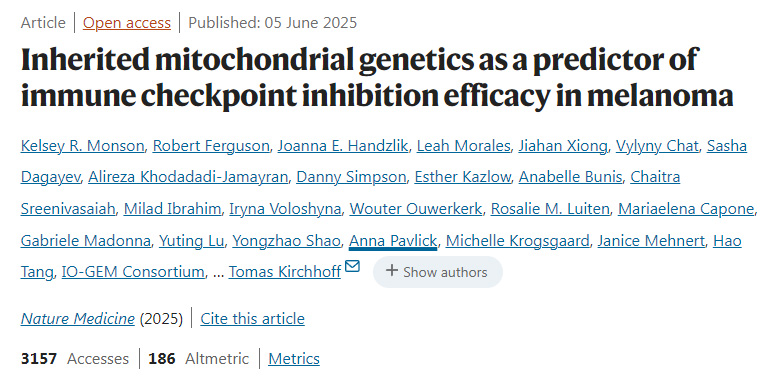The width and height of the screenshot is (780, 381).
Task: Select author Wouter Ouwerkerk
Action: point(416,209)
